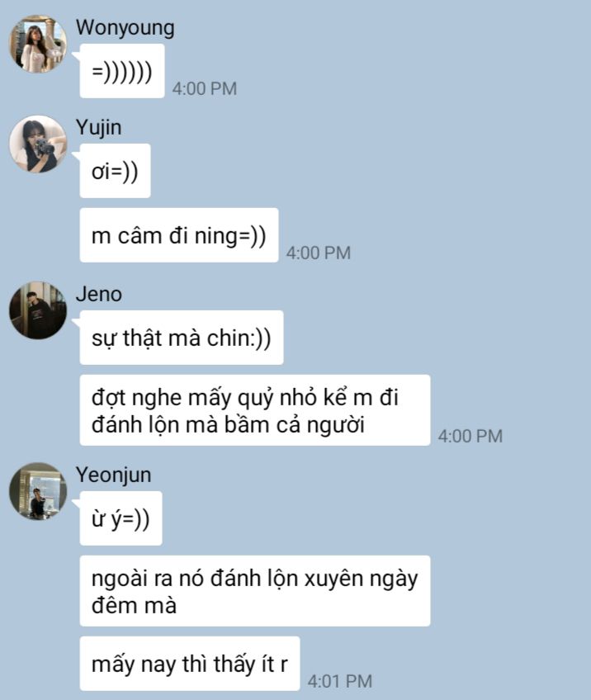Click the sender name Jeno
This screenshot has width=591, height=700.
(x=99, y=295)
